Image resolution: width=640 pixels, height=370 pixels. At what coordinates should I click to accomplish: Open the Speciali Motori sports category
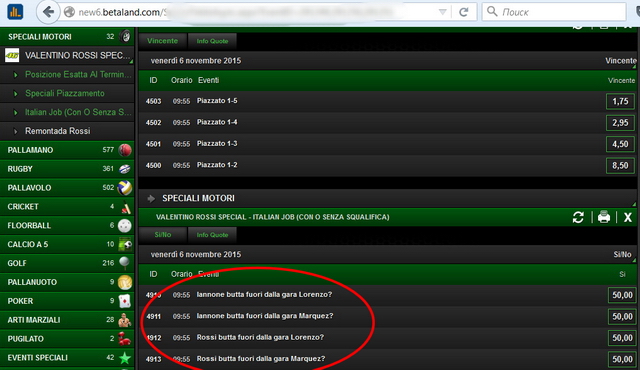pos(67,37)
